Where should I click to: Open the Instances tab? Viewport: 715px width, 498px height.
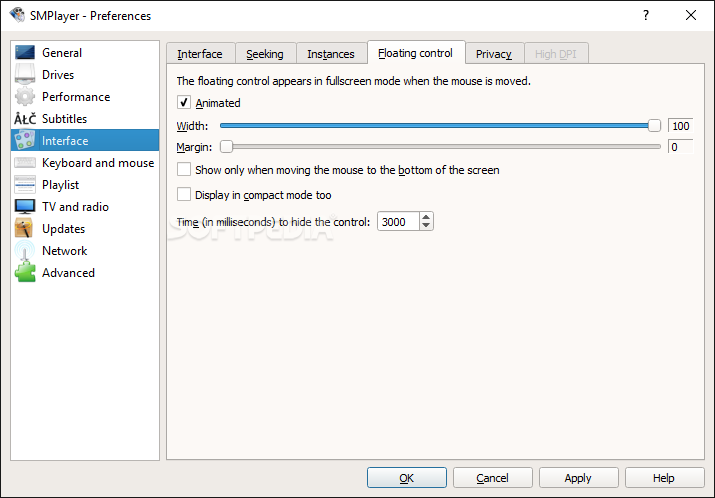[331, 54]
